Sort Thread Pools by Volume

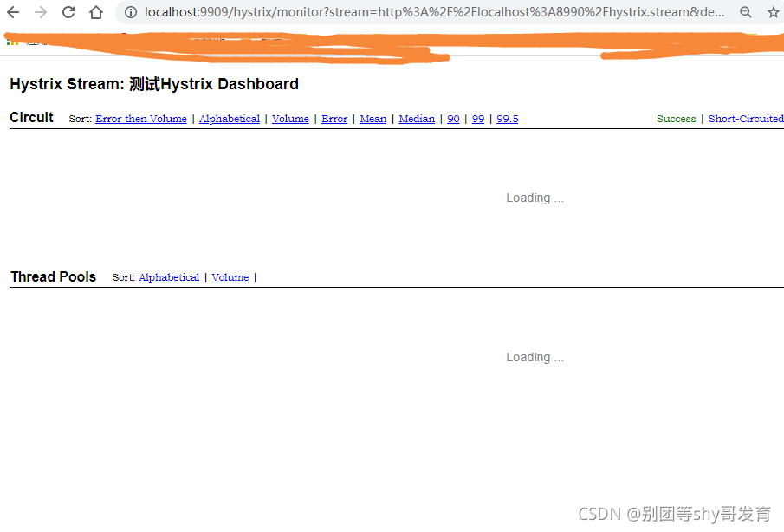[230, 277]
